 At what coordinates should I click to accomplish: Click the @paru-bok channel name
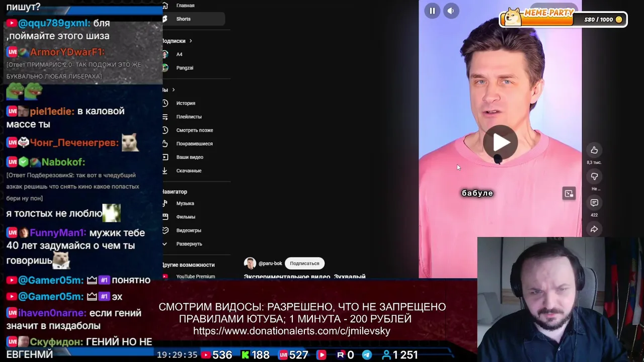click(270, 263)
